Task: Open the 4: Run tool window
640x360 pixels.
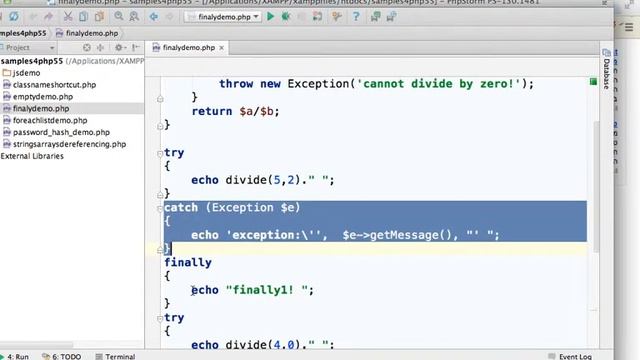Action: coord(15,356)
